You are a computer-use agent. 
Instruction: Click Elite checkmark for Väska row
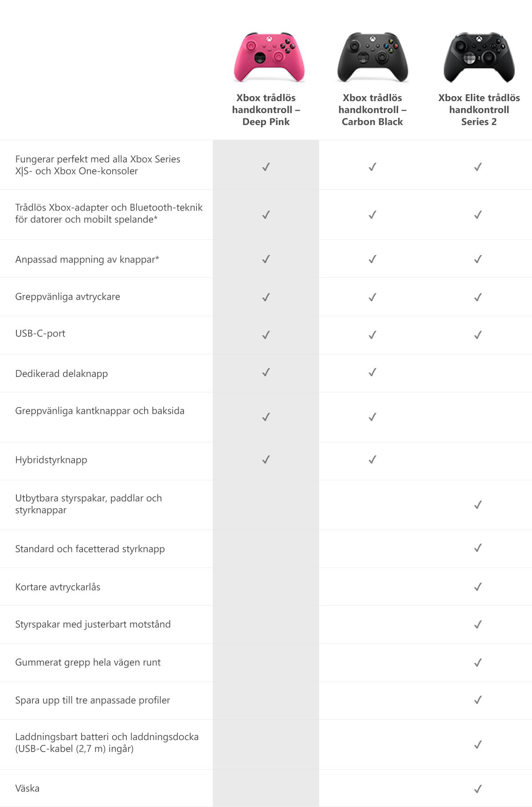click(x=478, y=789)
